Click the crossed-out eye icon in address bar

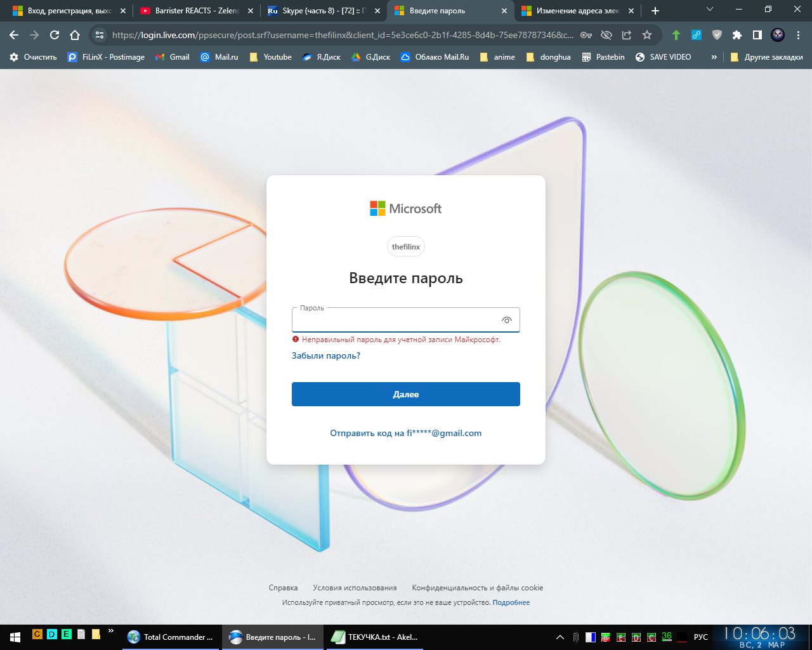click(606, 35)
